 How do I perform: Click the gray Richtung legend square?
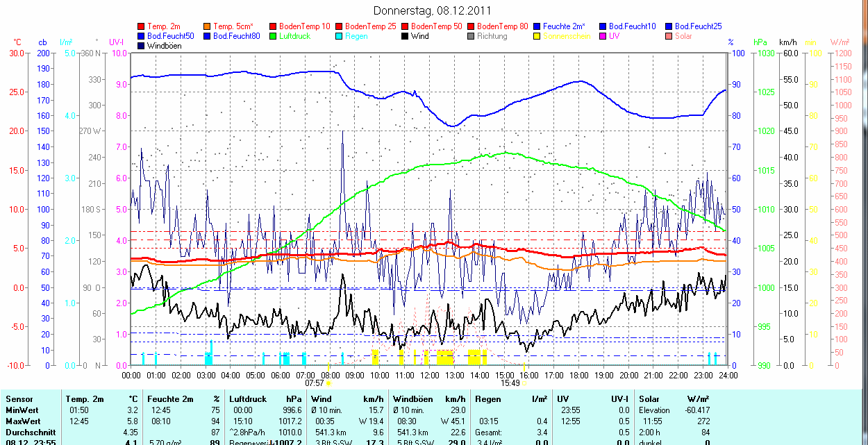click(471, 36)
